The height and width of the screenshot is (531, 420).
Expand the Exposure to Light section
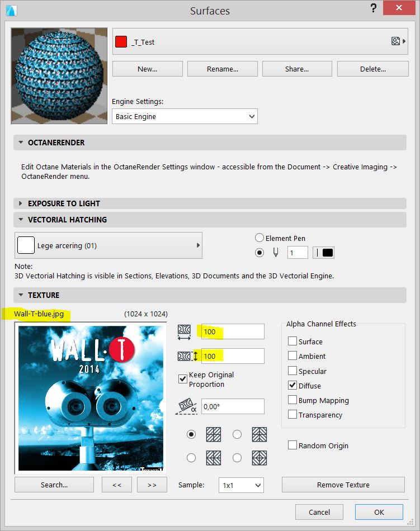click(x=21, y=203)
